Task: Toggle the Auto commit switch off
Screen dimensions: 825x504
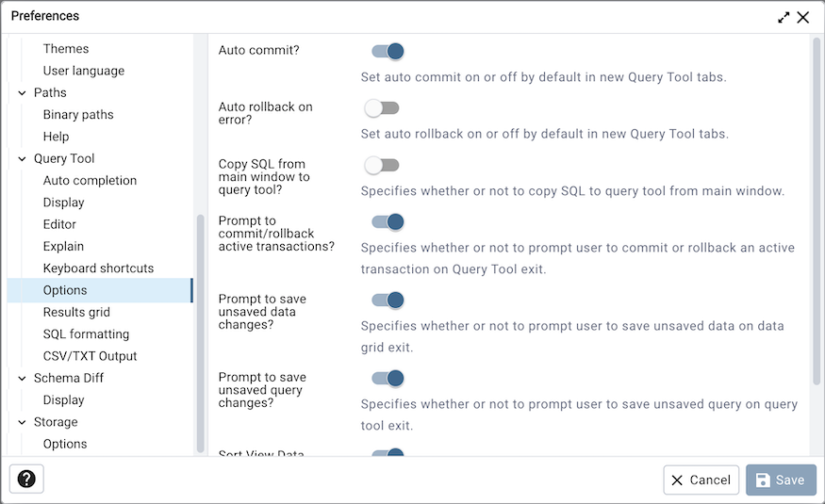Action: [x=388, y=51]
